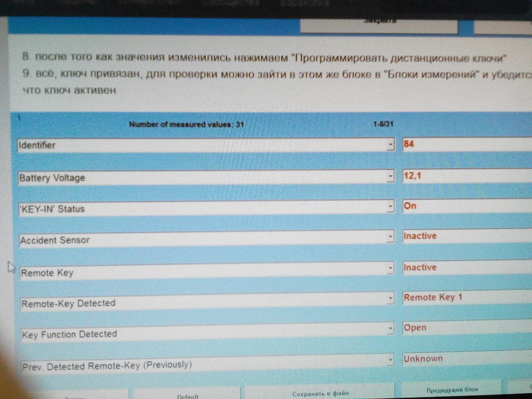Click instruction step 9 text line

(x=277, y=74)
